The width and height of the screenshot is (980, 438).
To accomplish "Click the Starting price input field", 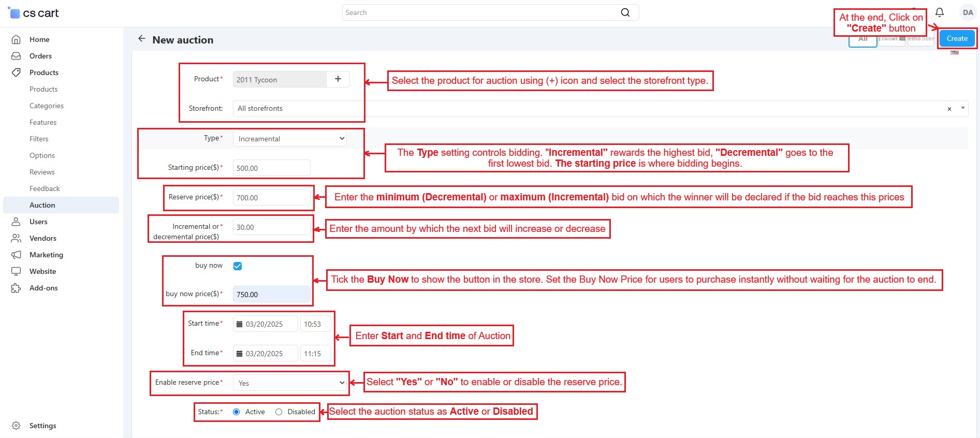I will point(271,168).
